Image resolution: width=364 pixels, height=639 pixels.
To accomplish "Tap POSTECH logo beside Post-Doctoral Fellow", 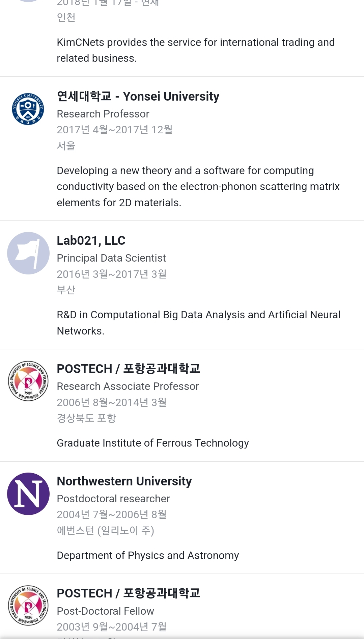I will [28, 606].
